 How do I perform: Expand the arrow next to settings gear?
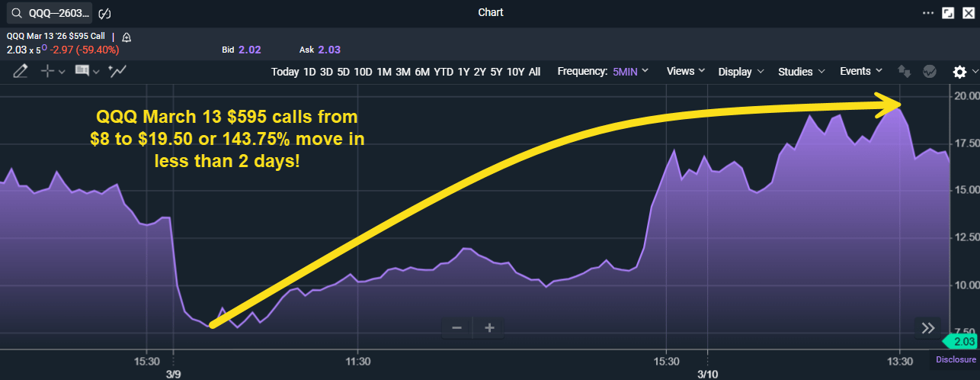click(x=975, y=72)
